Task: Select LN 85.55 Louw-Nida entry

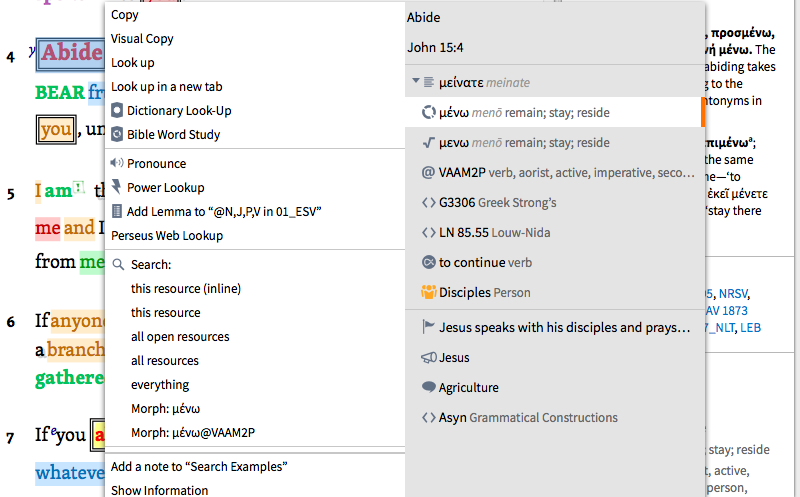Action: point(492,233)
